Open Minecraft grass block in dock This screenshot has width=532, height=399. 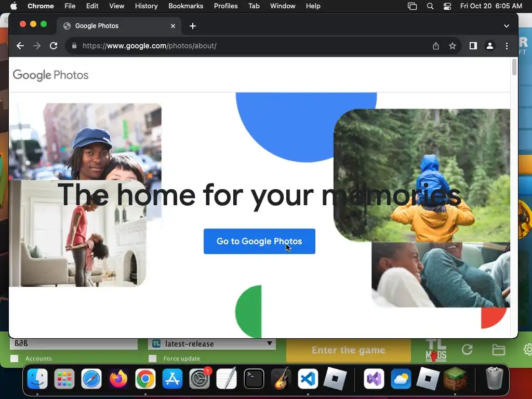pyautogui.click(x=455, y=379)
